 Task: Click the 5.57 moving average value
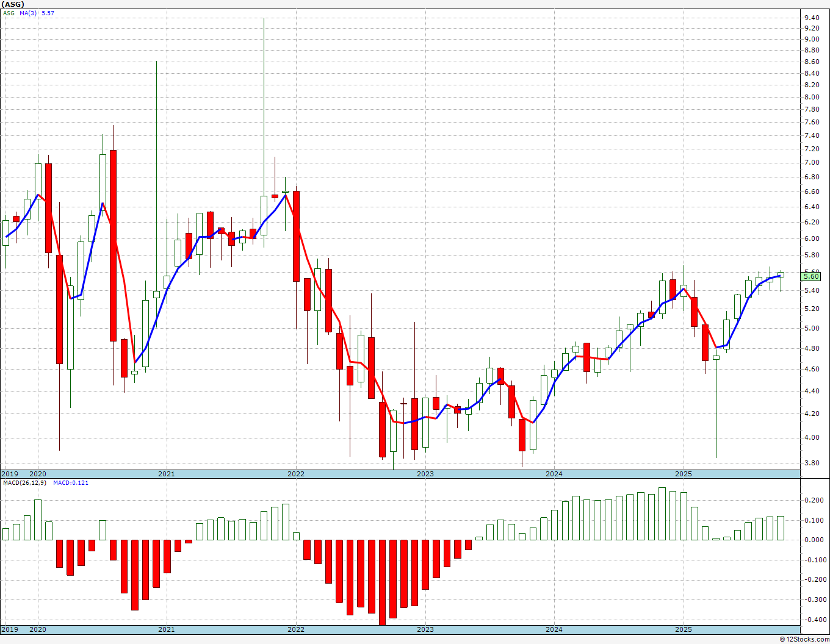(x=48, y=13)
